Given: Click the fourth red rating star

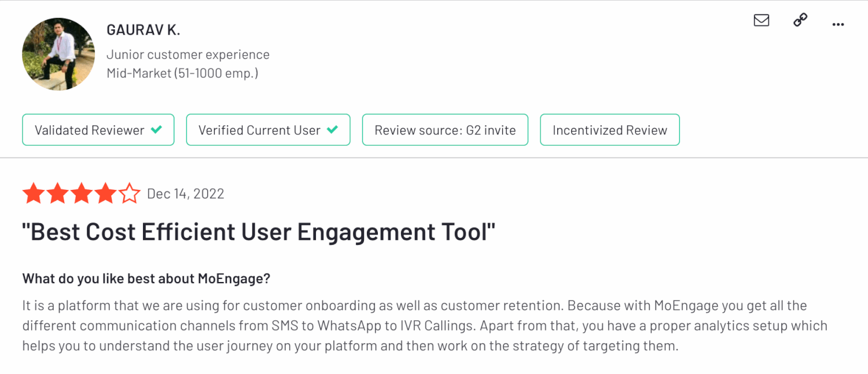Looking at the screenshot, I should click(x=105, y=193).
